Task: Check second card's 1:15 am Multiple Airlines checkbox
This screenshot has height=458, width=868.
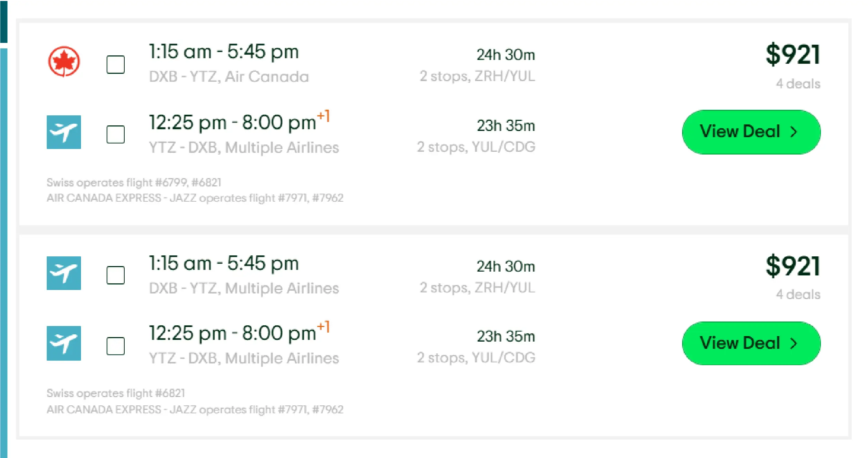Action: click(115, 275)
